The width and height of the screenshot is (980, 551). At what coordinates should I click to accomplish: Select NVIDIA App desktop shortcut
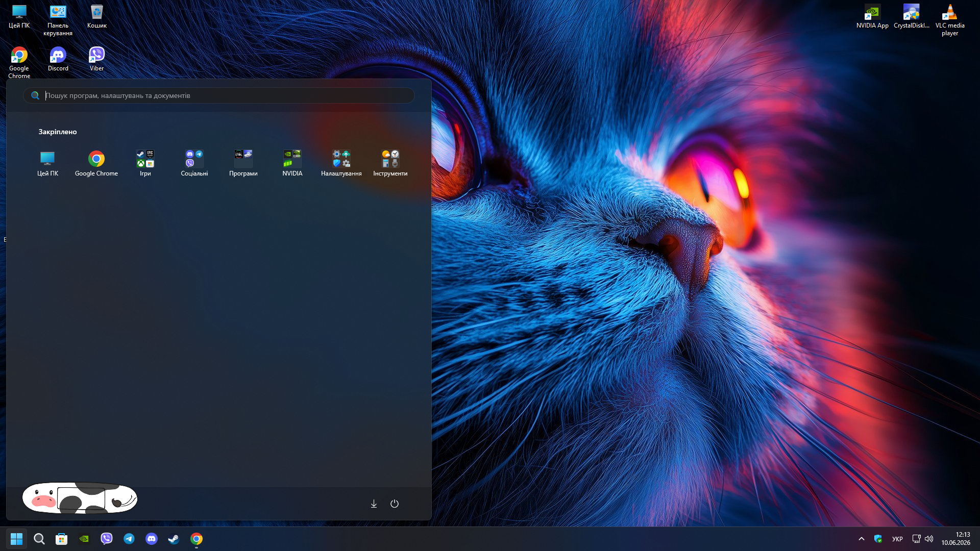click(872, 16)
